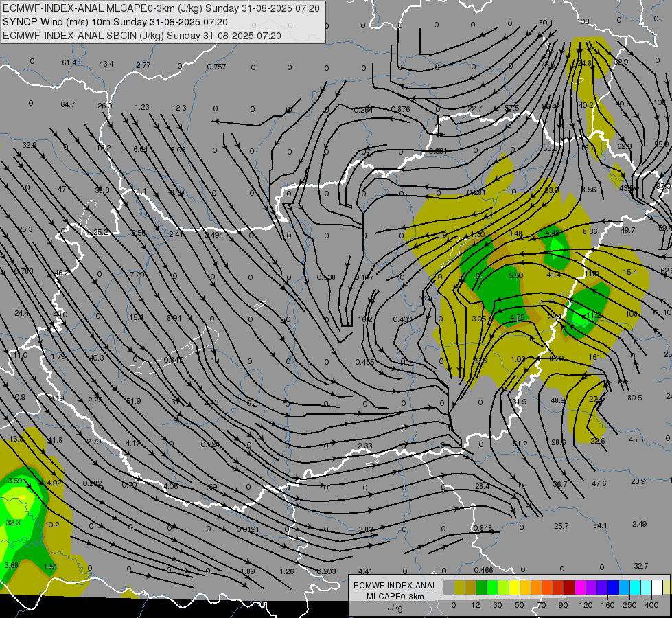Click the map value 41.4

(x=554, y=275)
